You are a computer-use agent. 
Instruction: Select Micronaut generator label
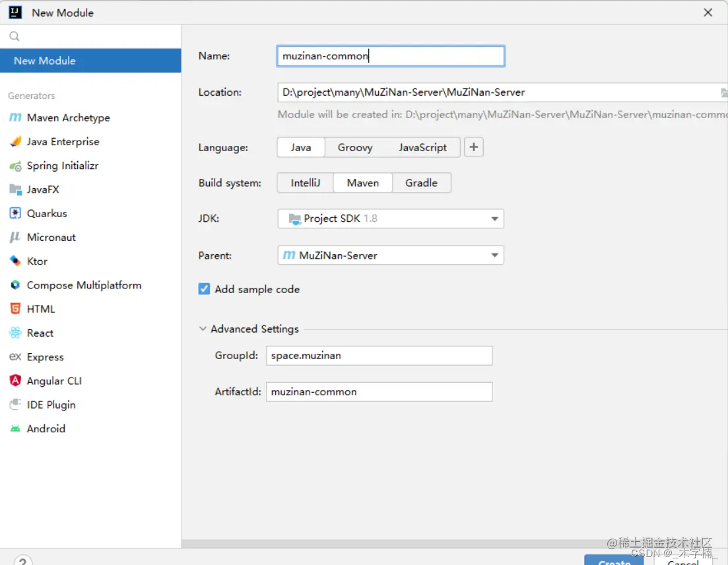click(51, 237)
